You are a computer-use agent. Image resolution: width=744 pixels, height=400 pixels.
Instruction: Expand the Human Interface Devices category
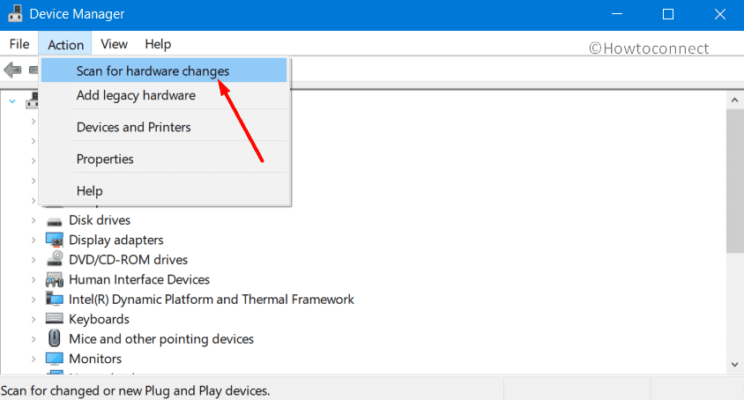click(33, 280)
